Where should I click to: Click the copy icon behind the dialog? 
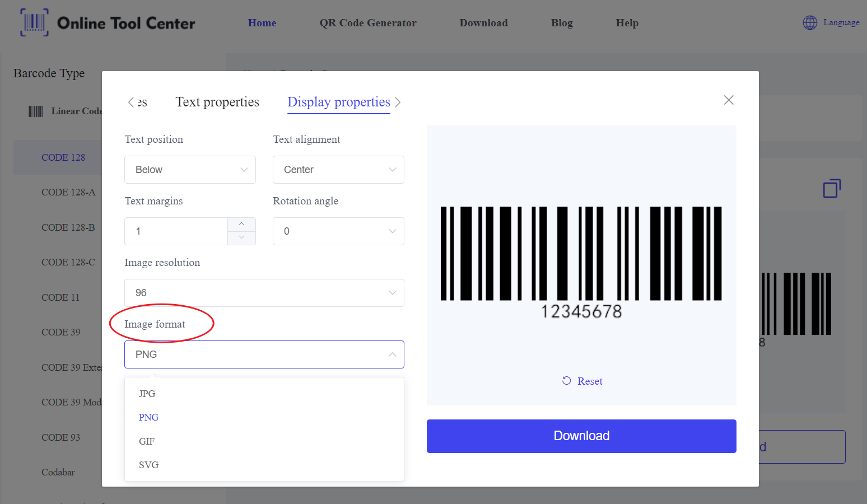pos(832,188)
